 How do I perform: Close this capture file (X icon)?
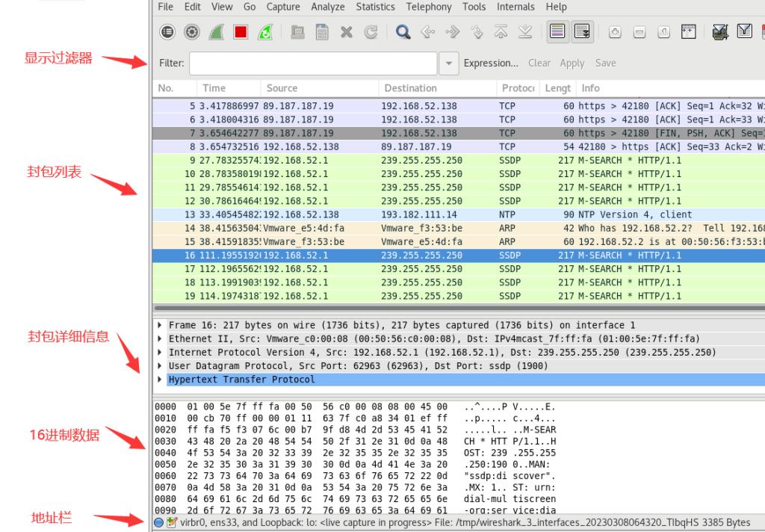(347, 32)
